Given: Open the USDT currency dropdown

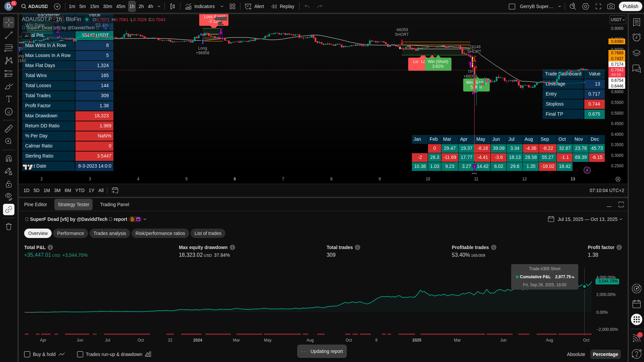Looking at the screenshot, I should [x=618, y=20].
